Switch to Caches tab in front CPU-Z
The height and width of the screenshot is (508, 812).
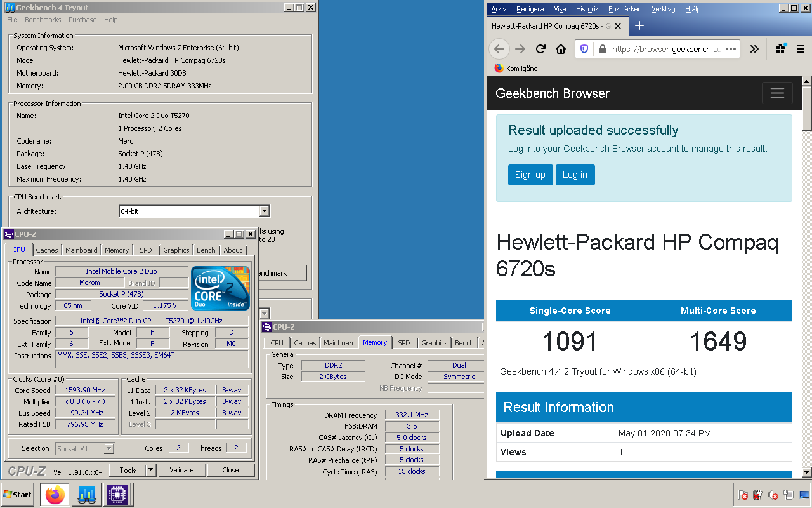[x=47, y=250]
